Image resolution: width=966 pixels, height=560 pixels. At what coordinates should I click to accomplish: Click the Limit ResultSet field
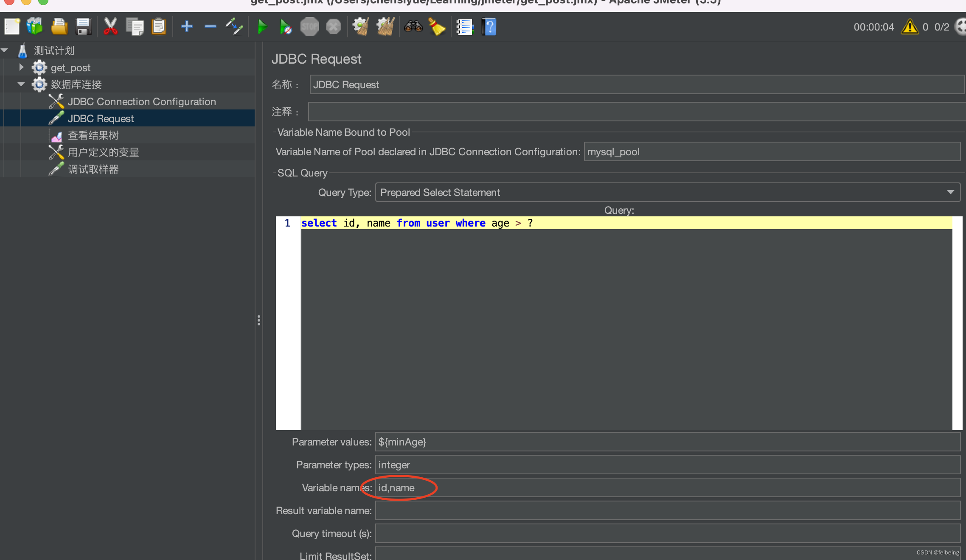[668, 554]
